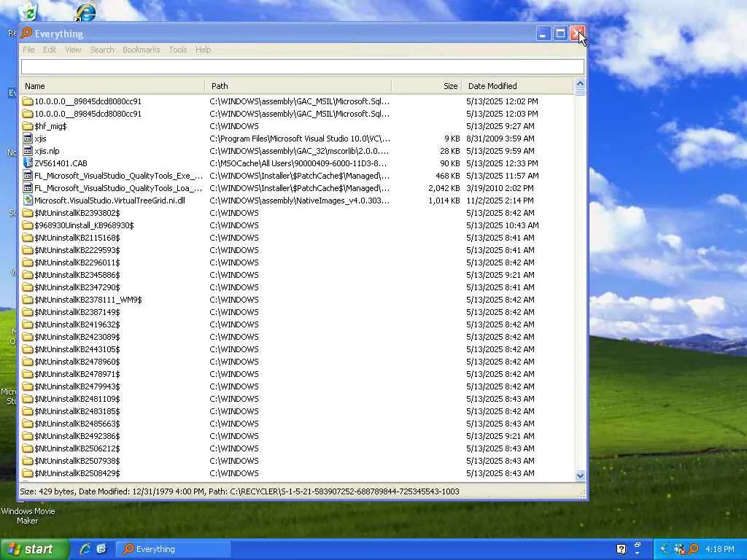Select the $NtUninstallKB2443105$ name text
747x560 pixels.
point(77,349)
